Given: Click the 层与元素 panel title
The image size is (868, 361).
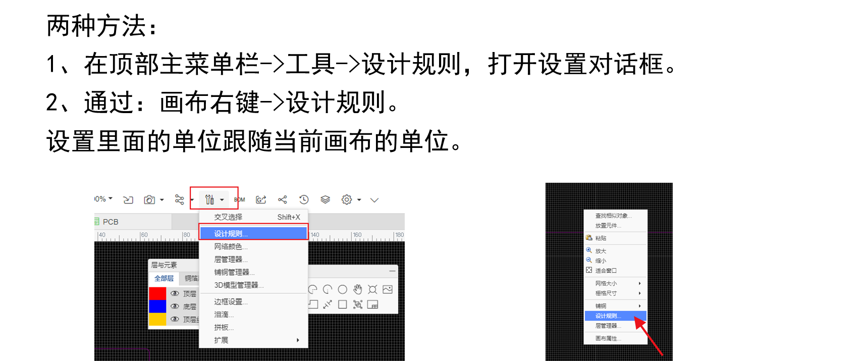Looking at the screenshot, I should pyautogui.click(x=164, y=265).
